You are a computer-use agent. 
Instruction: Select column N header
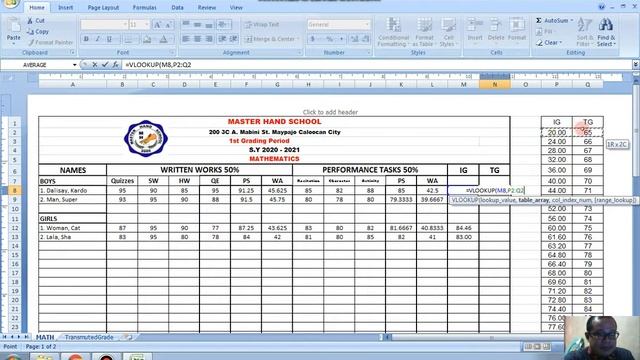[494, 84]
